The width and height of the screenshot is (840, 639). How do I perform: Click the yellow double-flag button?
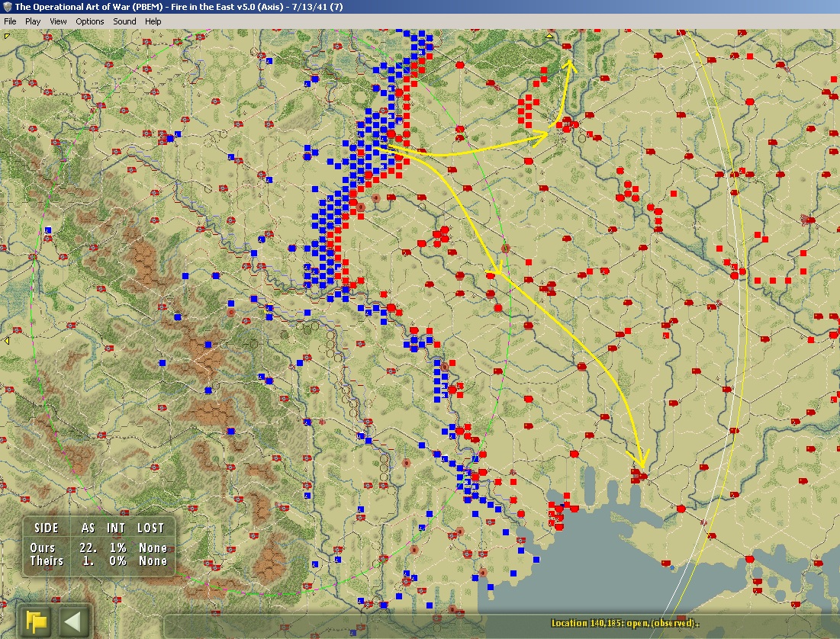pyautogui.click(x=37, y=621)
